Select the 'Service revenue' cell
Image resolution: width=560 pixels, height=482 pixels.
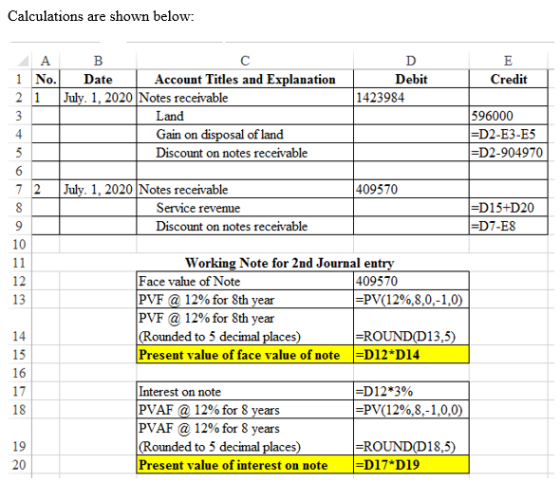click(245, 207)
